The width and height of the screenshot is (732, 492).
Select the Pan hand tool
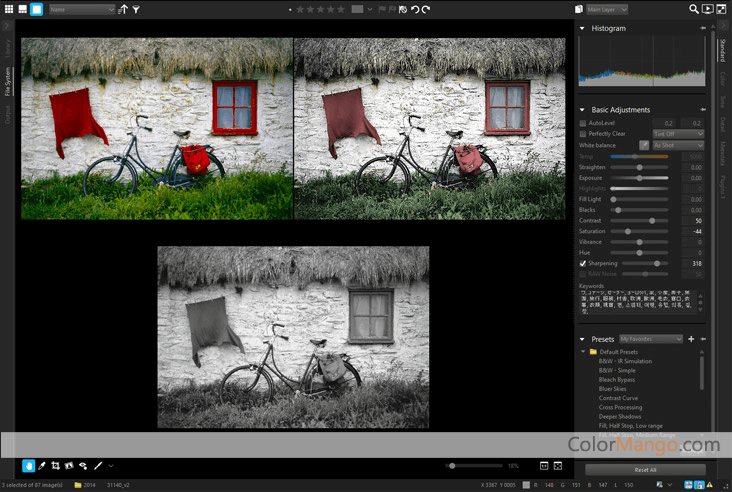(28, 466)
